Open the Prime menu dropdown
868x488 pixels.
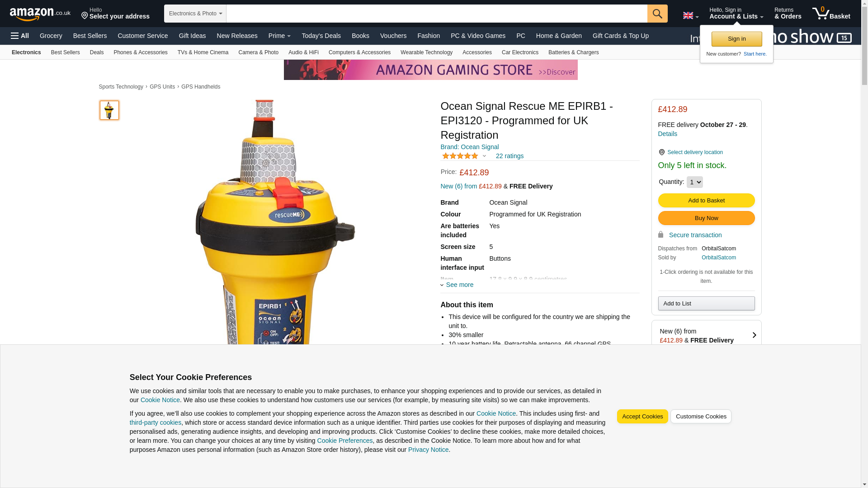click(x=279, y=36)
